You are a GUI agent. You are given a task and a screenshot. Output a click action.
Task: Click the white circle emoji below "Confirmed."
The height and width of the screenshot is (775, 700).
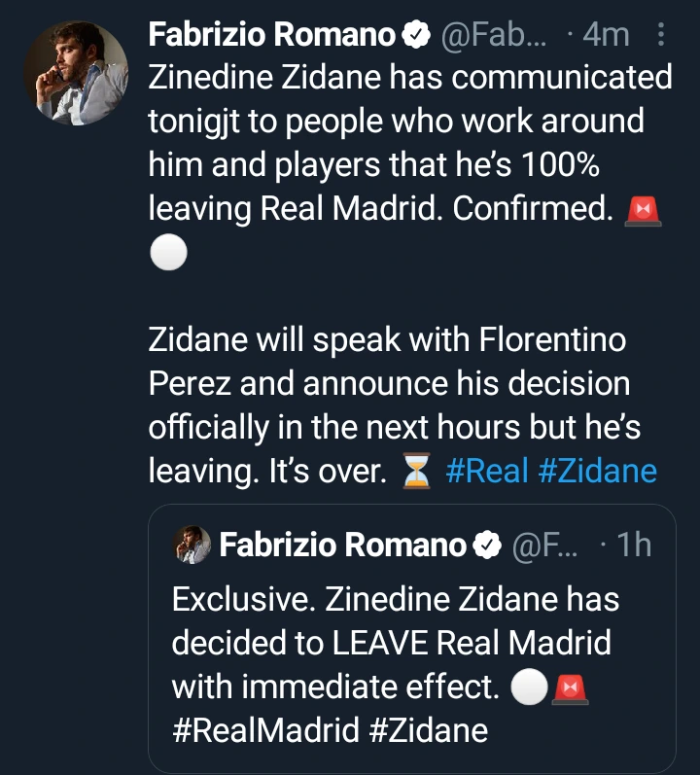(x=165, y=254)
